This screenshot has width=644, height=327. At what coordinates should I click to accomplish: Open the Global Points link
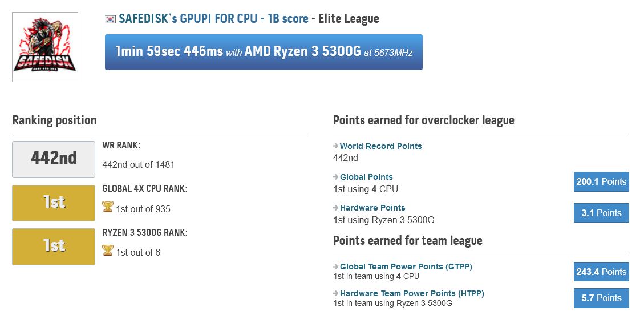(x=366, y=177)
